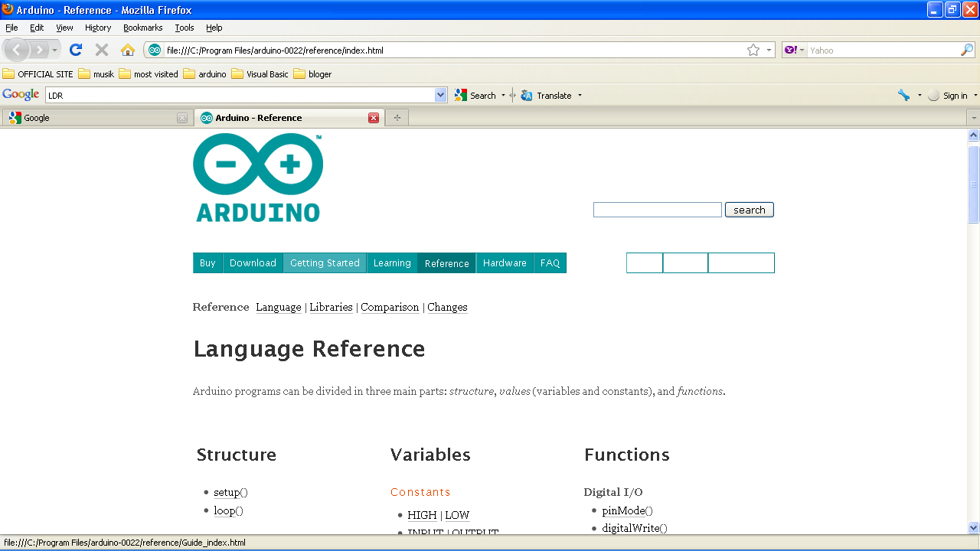Click the vertical scrollbar down arrow
980x551 pixels.
click(974, 527)
